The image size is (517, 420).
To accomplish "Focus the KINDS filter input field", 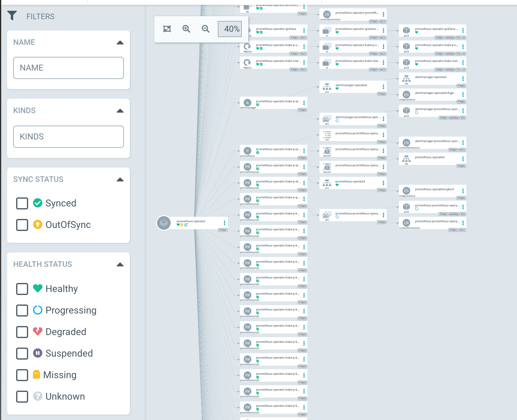I will pyautogui.click(x=69, y=137).
